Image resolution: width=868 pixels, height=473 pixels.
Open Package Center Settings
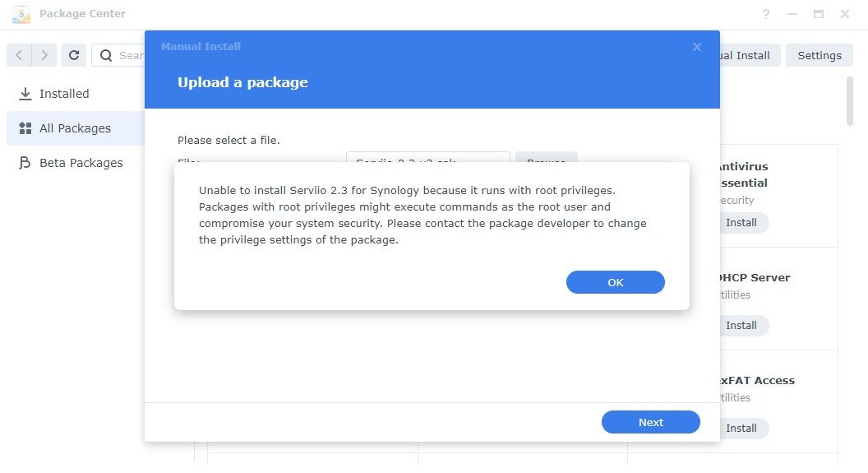point(820,55)
